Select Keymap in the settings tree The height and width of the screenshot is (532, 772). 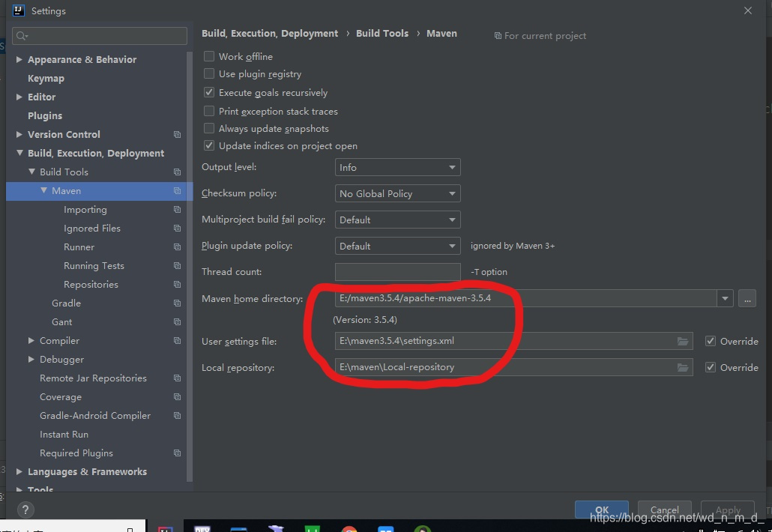click(46, 78)
